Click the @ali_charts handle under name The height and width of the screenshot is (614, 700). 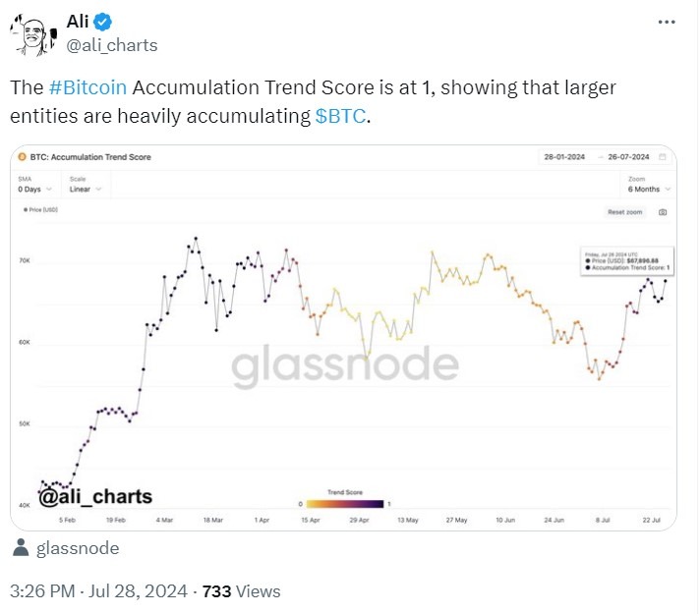click(x=110, y=45)
